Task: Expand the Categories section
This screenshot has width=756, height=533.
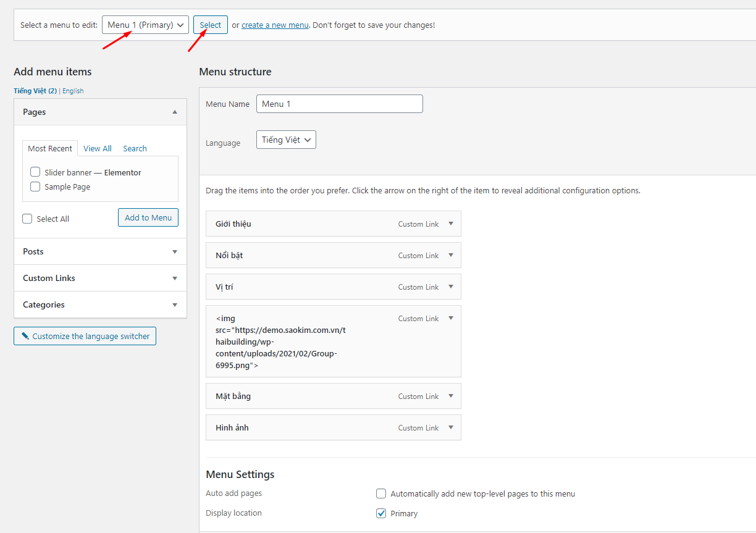Action: [x=175, y=305]
